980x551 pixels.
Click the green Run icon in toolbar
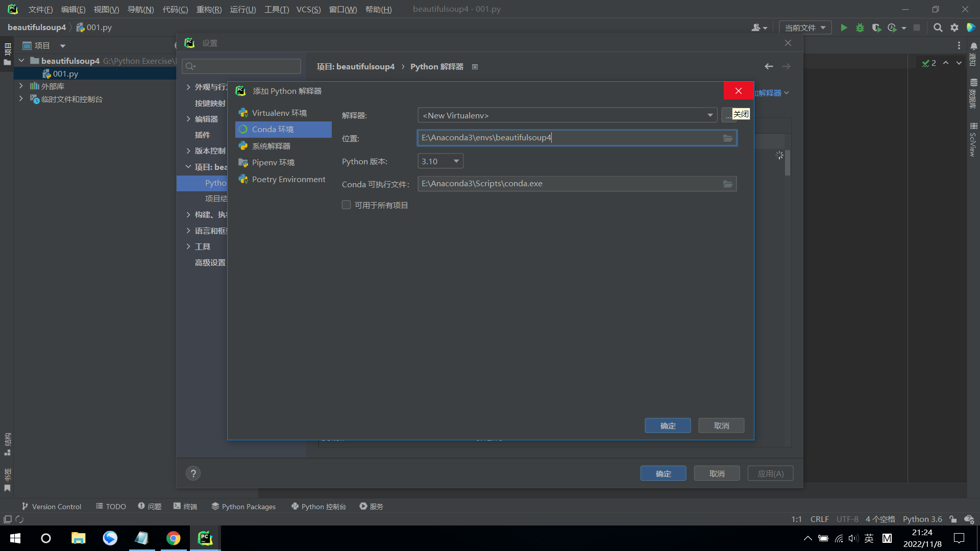tap(844, 28)
